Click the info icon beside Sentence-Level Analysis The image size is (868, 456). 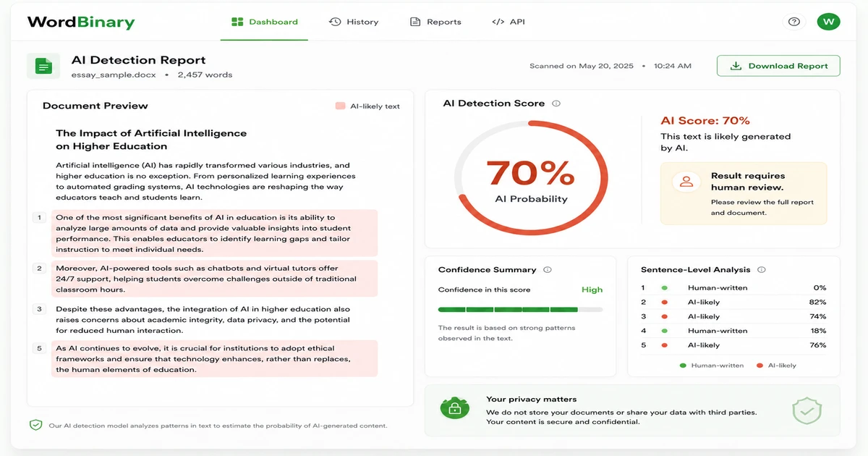762,270
